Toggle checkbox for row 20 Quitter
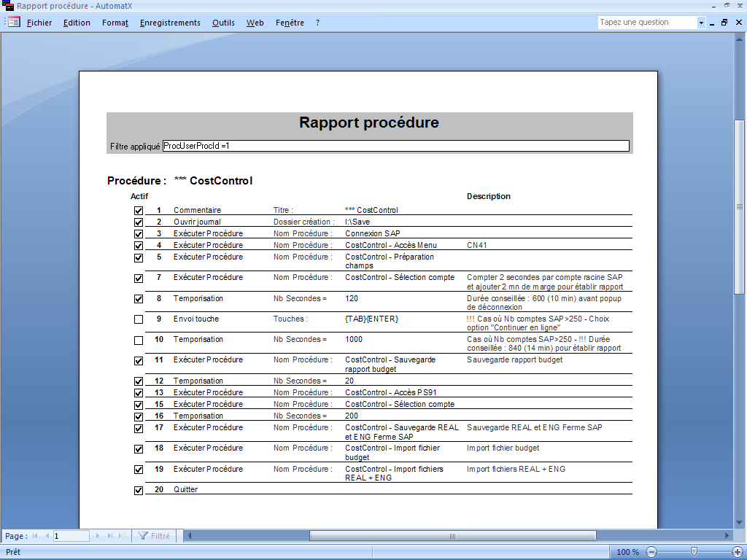 click(139, 491)
